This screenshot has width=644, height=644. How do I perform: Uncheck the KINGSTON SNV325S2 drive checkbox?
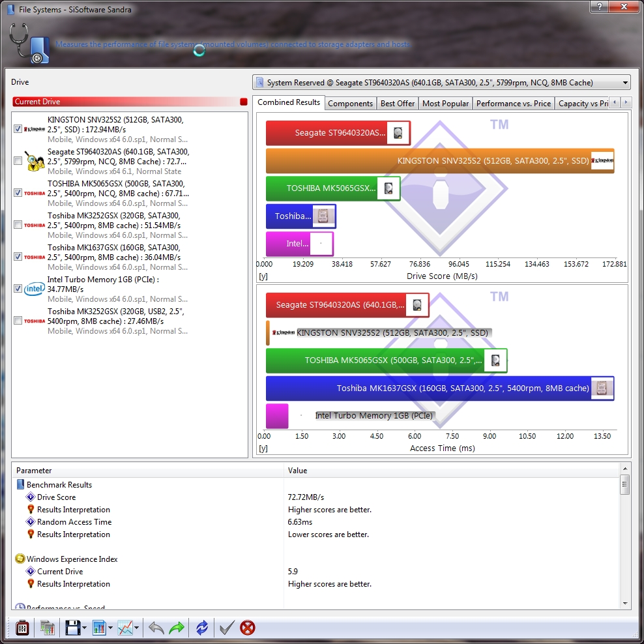click(x=18, y=129)
